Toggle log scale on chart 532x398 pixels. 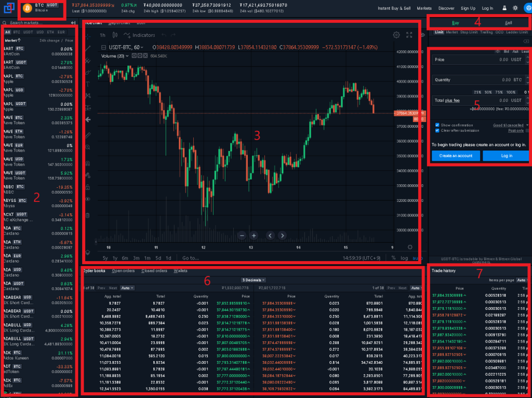404,258
